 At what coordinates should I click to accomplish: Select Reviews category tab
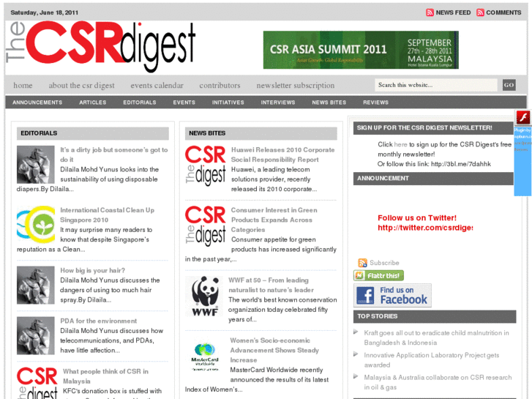point(375,102)
